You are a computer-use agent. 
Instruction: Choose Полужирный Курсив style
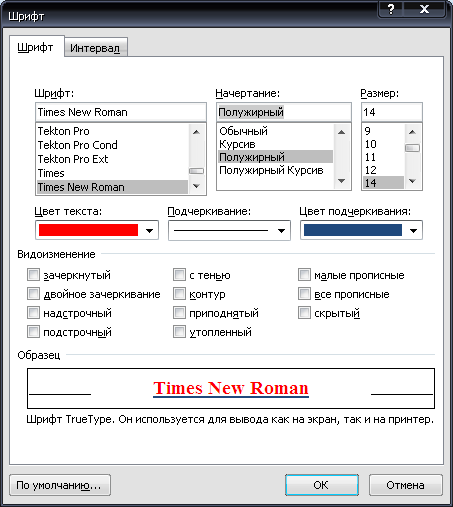coord(275,170)
